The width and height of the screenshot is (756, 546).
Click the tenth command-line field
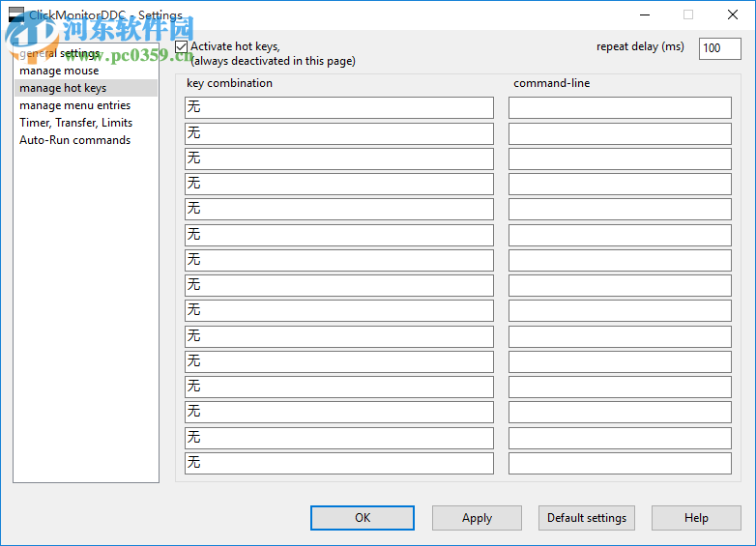click(x=620, y=336)
